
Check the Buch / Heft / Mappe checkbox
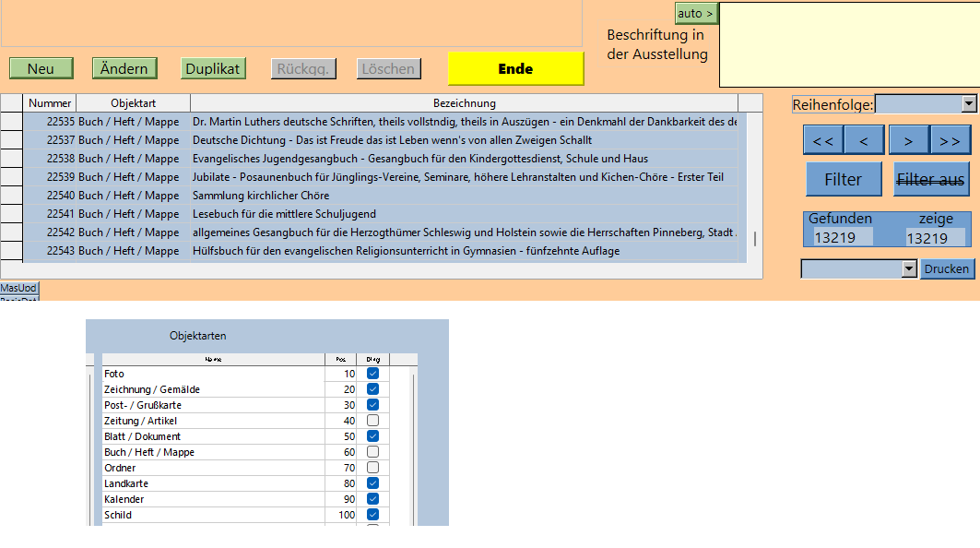(372, 452)
